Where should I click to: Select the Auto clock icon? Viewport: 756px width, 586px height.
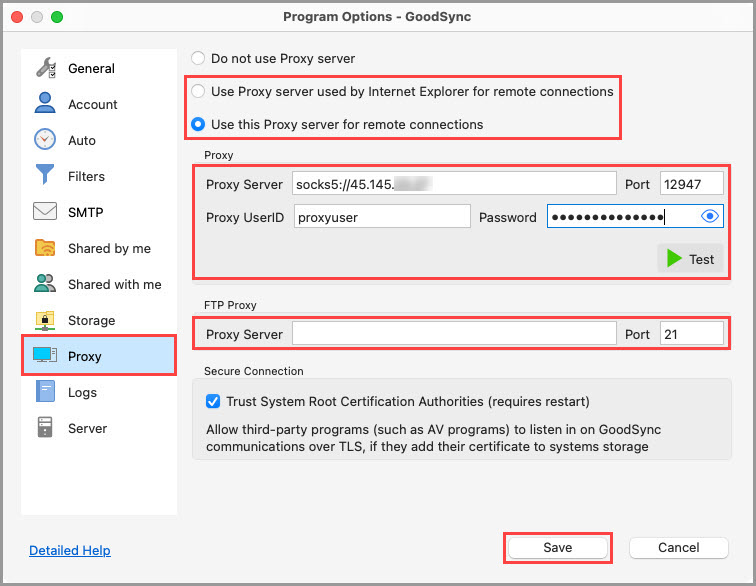pos(46,140)
